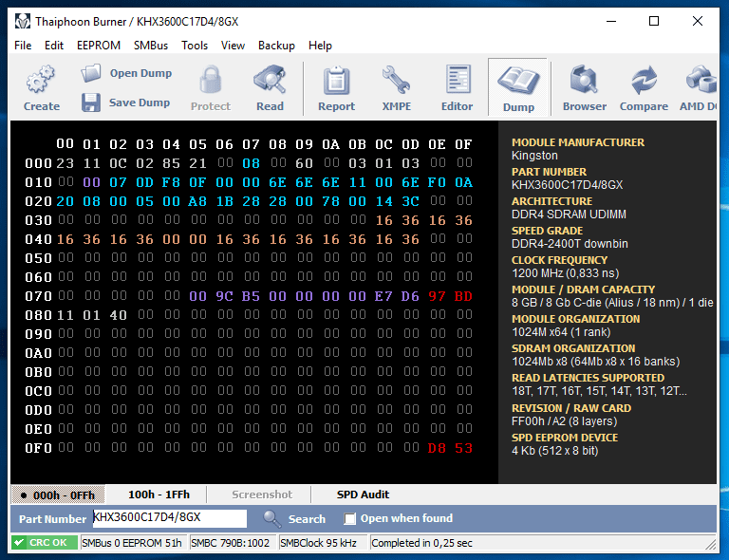
Task: Click the 'DDR4-2400T downbin' speed grade
Action: click(570, 244)
